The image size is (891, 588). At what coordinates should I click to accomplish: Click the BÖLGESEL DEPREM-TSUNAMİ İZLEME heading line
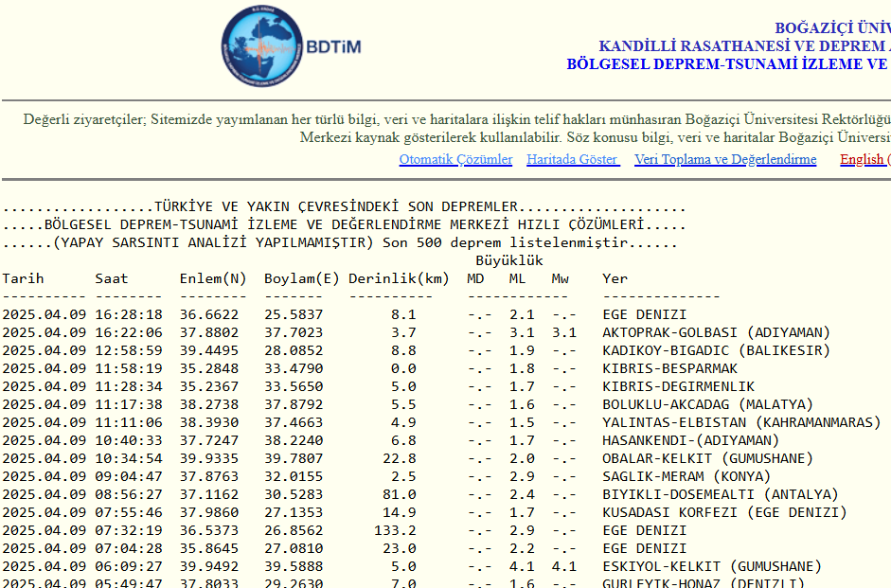[728, 64]
